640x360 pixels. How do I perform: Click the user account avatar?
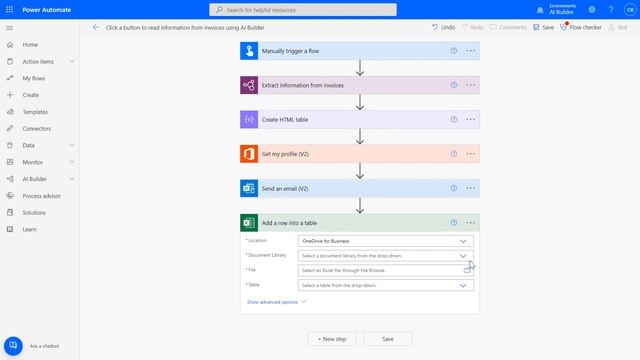pyautogui.click(x=630, y=9)
